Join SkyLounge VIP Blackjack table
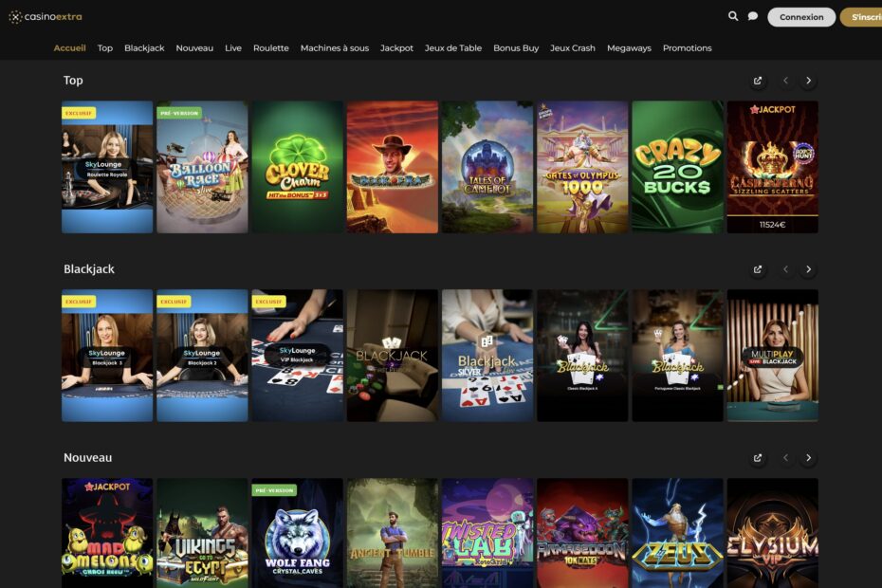This screenshot has width=882, height=588. click(297, 356)
